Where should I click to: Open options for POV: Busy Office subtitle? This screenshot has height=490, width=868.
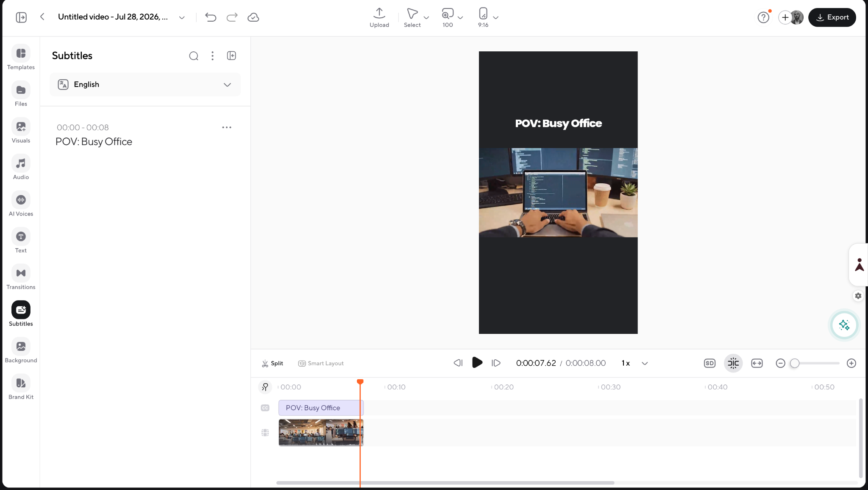[227, 127]
